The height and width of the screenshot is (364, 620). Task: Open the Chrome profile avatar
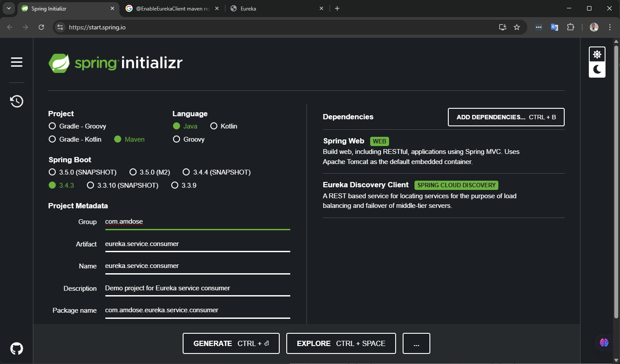click(594, 27)
